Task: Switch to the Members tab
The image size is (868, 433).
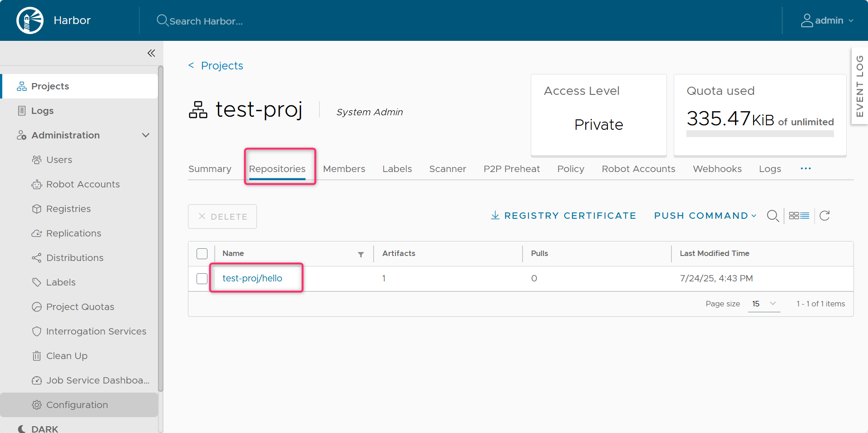Action: 344,169
